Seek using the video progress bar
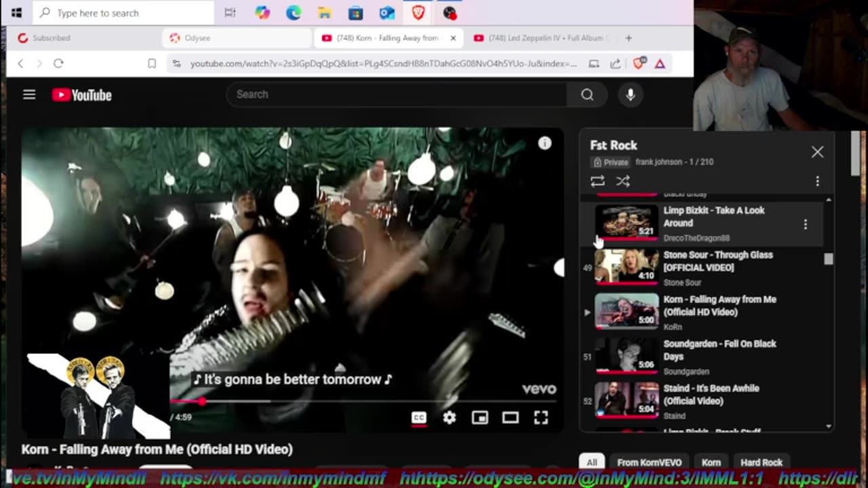Viewport: 868px width, 488px height. pyautogui.click(x=363, y=401)
